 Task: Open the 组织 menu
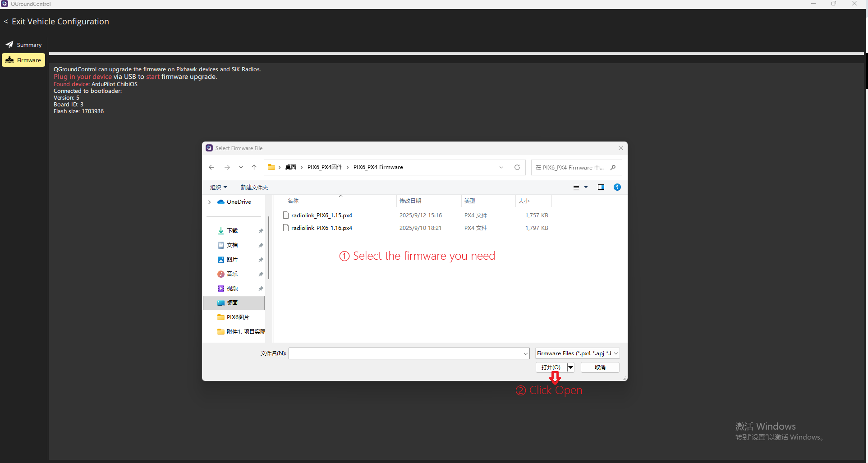[x=218, y=188]
